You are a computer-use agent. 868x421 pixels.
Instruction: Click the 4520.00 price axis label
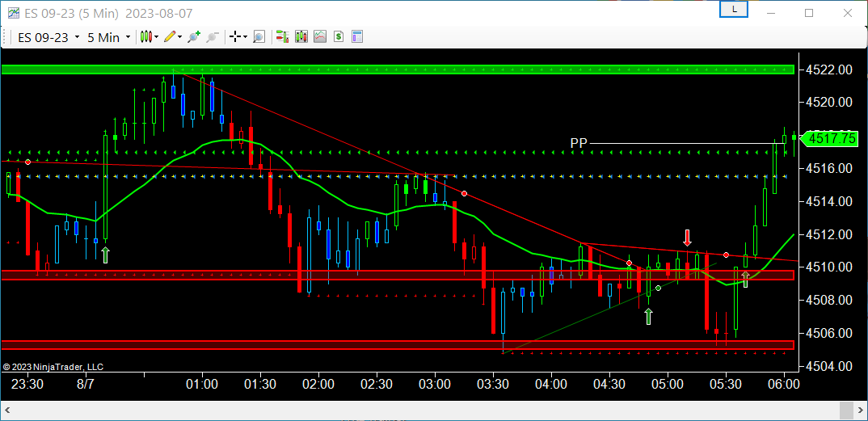pyautogui.click(x=829, y=103)
